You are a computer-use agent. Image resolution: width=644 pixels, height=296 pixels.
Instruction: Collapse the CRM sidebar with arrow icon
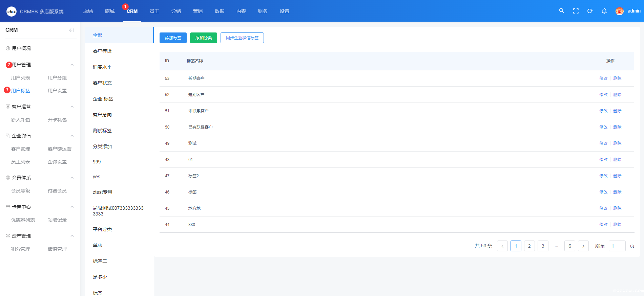pos(71,30)
